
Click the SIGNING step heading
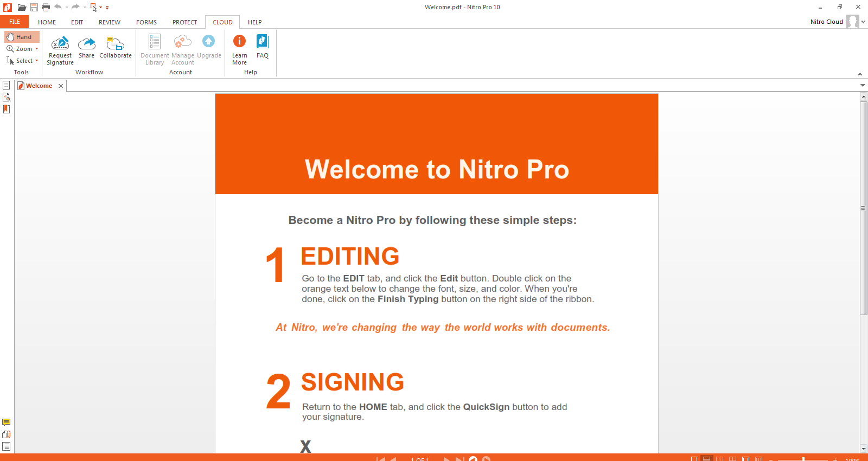click(x=353, y=382)
